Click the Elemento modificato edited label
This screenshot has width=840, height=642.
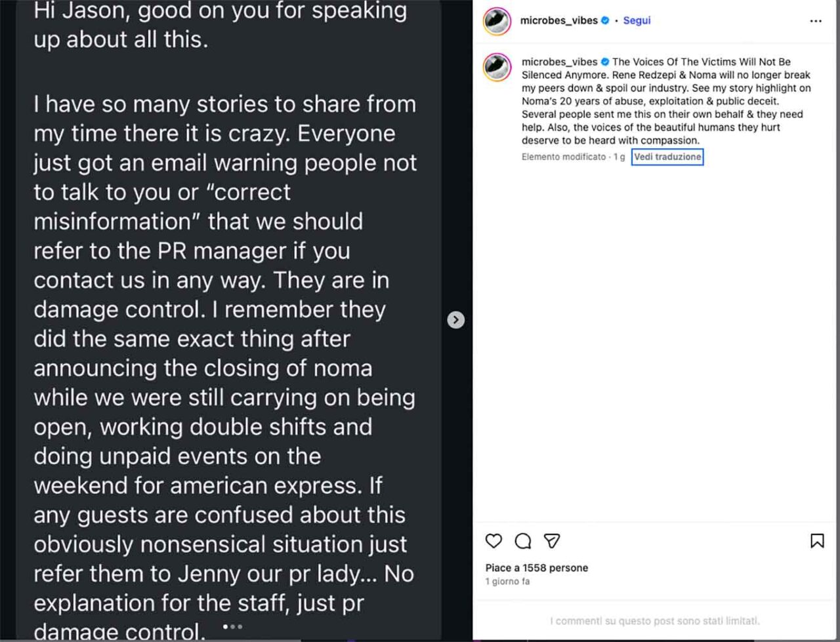[x=564, y=157]
